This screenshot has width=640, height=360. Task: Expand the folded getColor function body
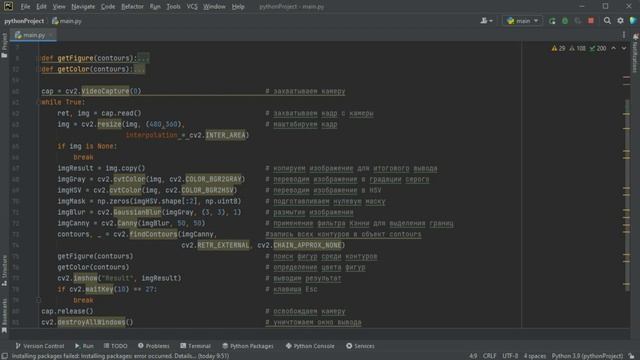point(139,69)
